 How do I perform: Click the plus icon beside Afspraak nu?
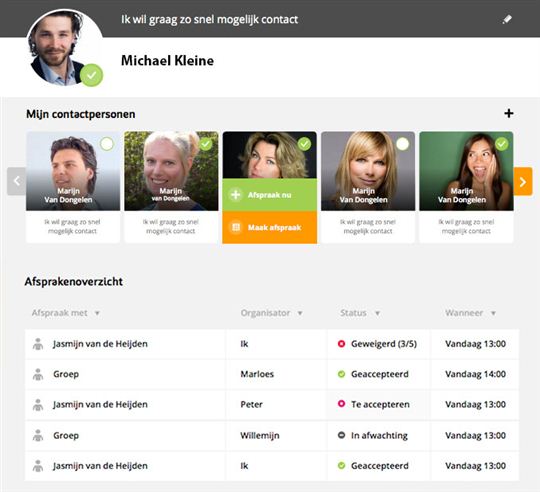coord(236,195)
